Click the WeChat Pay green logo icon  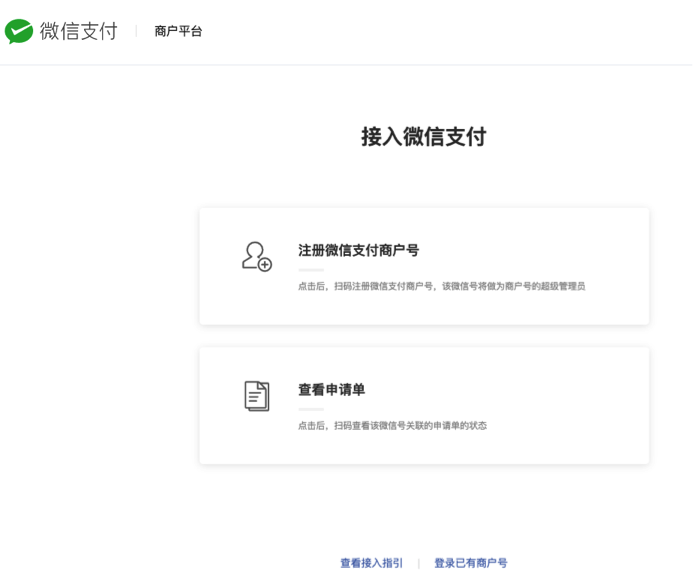[x=19, y=31]
